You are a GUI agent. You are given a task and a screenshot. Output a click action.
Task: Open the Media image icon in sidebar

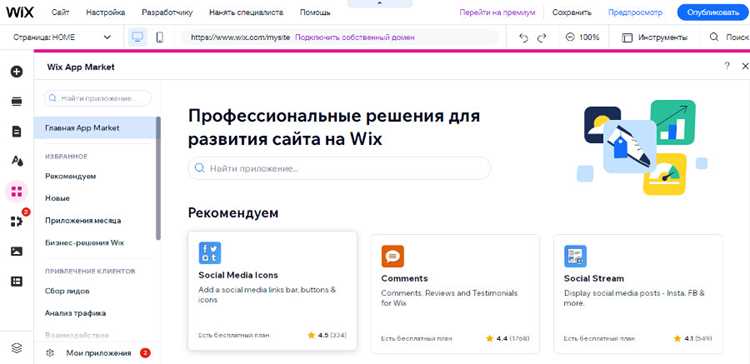pyautogui.click(x=17, y=251)
